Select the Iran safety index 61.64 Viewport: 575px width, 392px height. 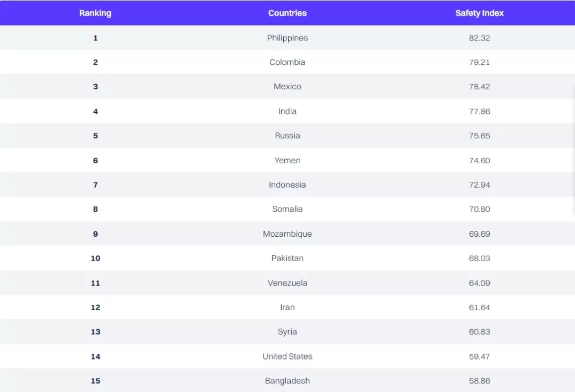(479, 307)
